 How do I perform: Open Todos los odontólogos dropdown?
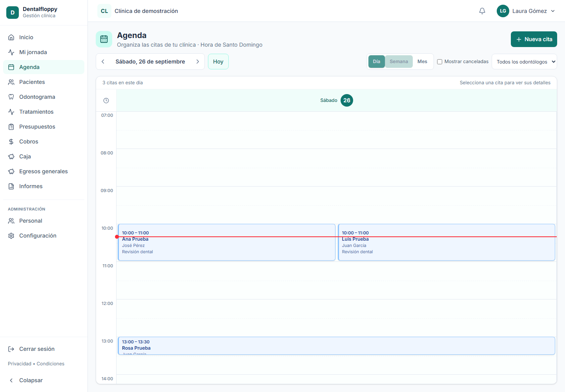[524, 62]
